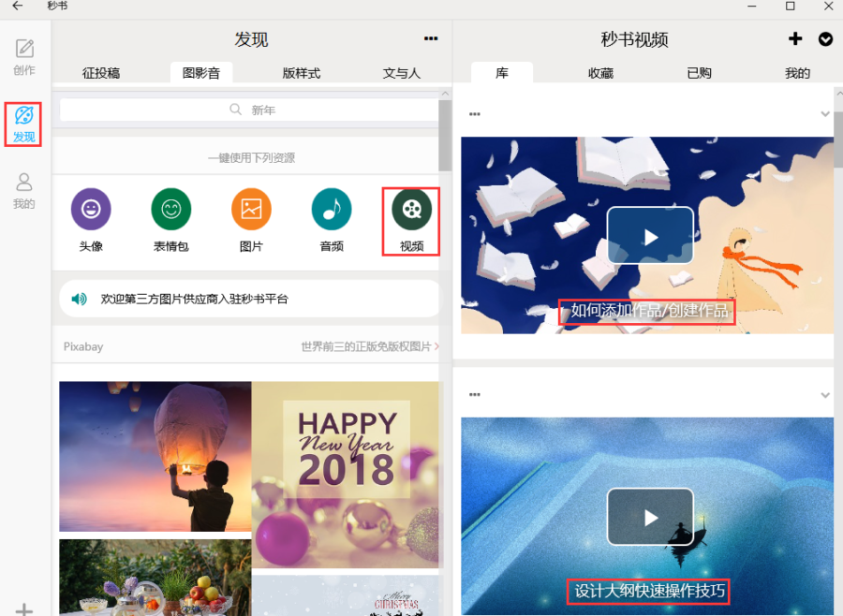The height and width of the screenshot is (616, 843).
Task: Open the Happy New Year 2018 thumbnail
Action: pos(345,475)
